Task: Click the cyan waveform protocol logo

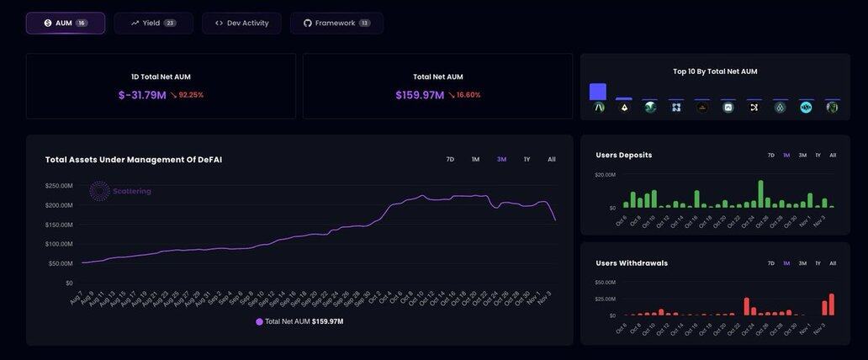Action: 806,108
